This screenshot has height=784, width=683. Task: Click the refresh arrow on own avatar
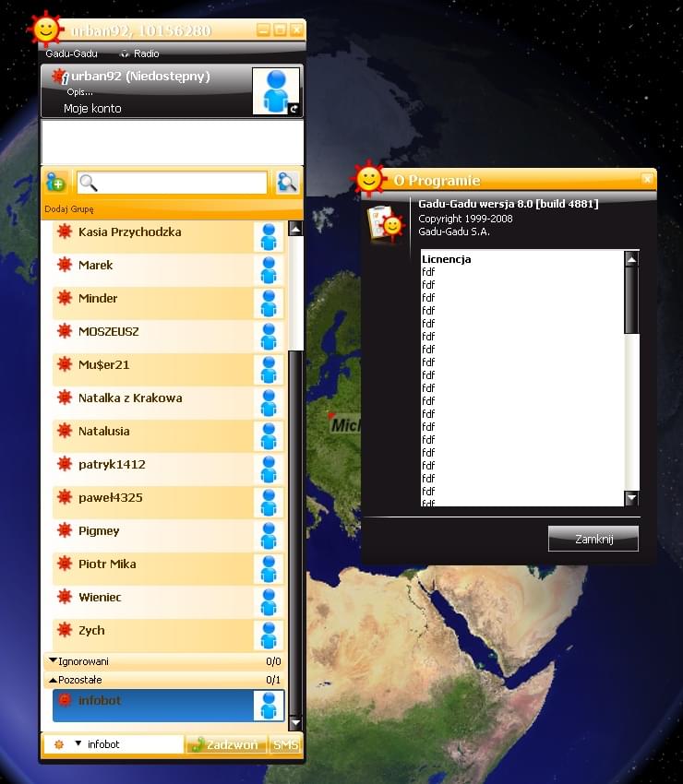(294, 109)
